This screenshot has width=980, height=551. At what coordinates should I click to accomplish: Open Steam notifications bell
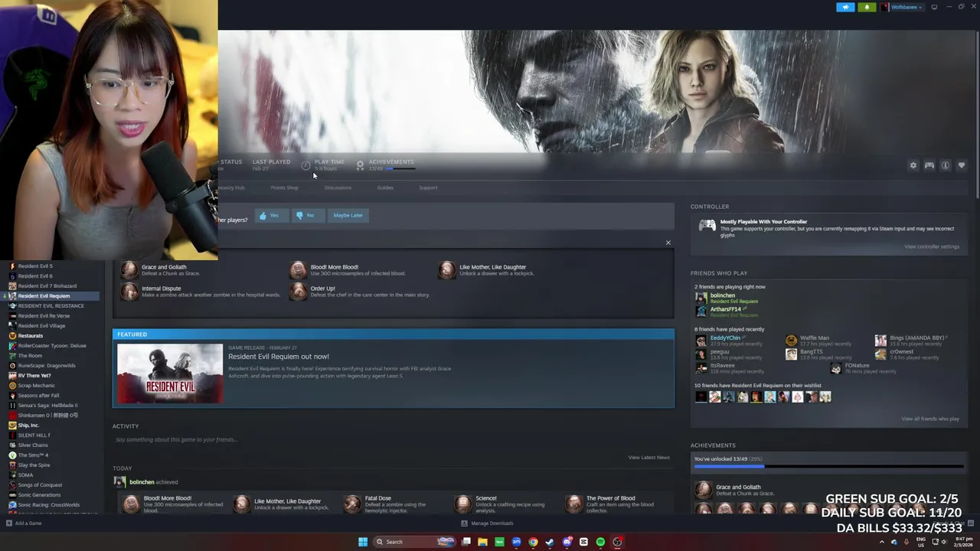(x=867, y=7)
